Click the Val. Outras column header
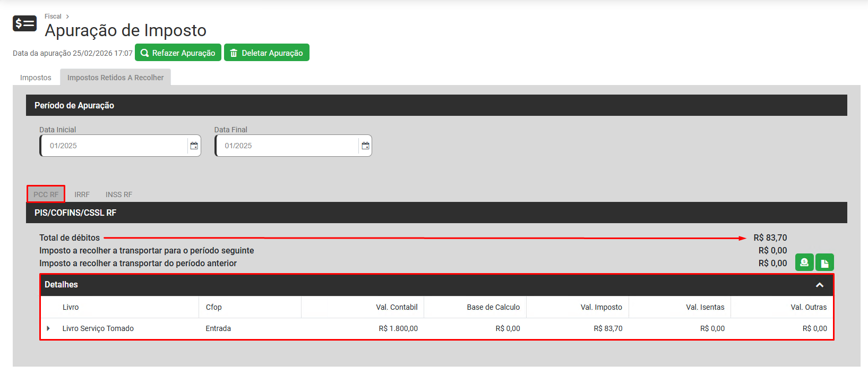The height and width of the screenshot is (373, 868). (809, 307)
